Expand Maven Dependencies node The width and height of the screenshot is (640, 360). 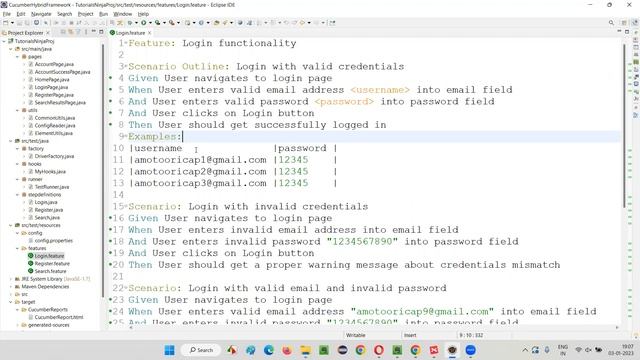[11, 287]
